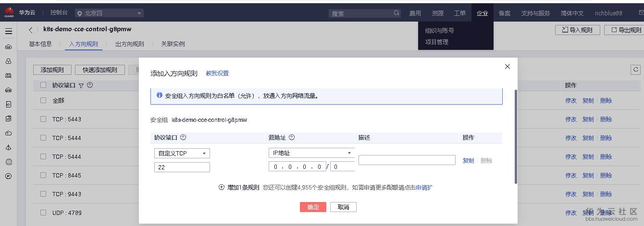
Task: Open the IP地址 source type dropdown
Action: tap(311, 153)
